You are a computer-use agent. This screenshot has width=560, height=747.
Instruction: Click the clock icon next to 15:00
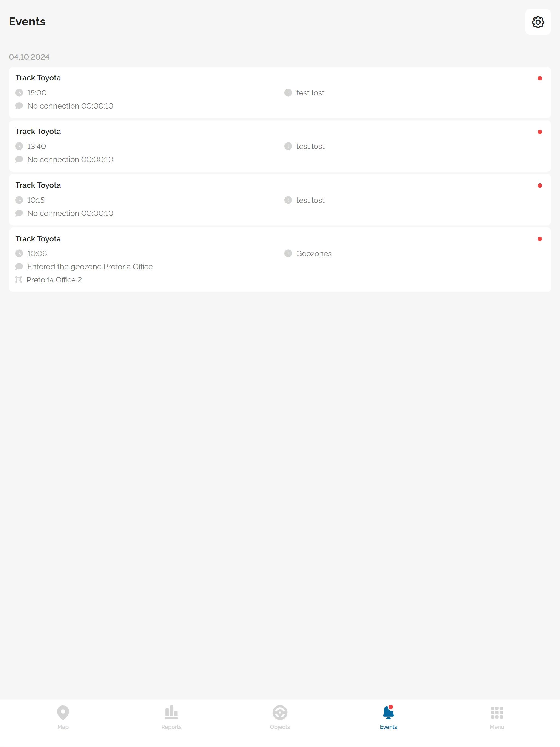point(19,92)
